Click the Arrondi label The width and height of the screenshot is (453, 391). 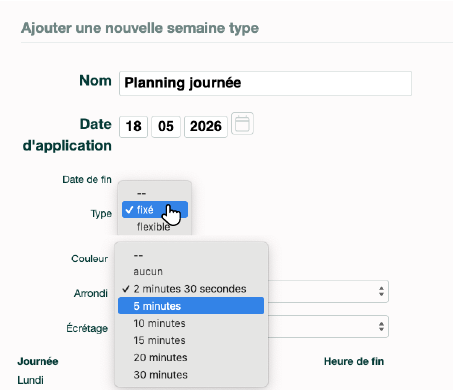point(91,293)
